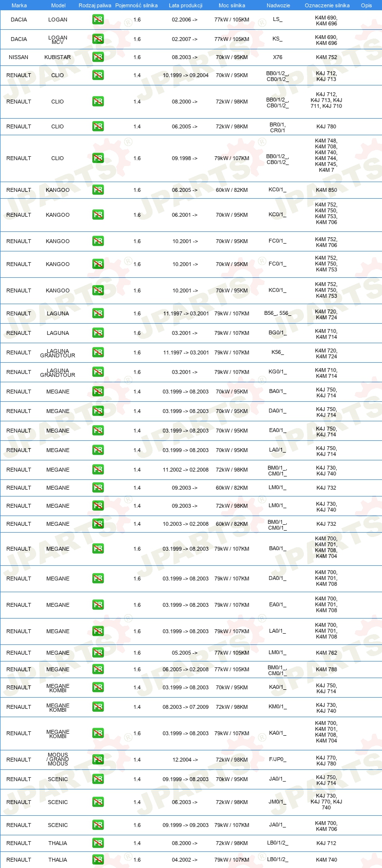Viewport: 382px width, 868px height.
Task: Click the KM0/1_ body code cell
Action: click(x=277, y=707)
